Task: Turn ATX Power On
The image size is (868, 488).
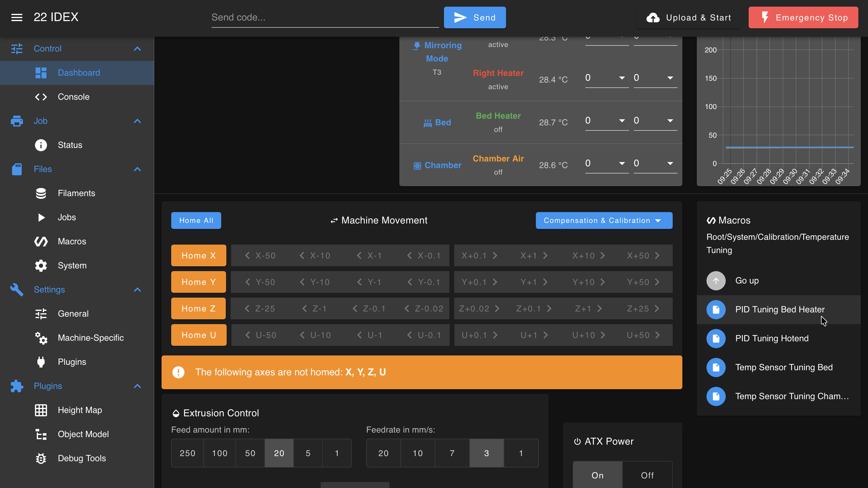Action: click(597, 475)
